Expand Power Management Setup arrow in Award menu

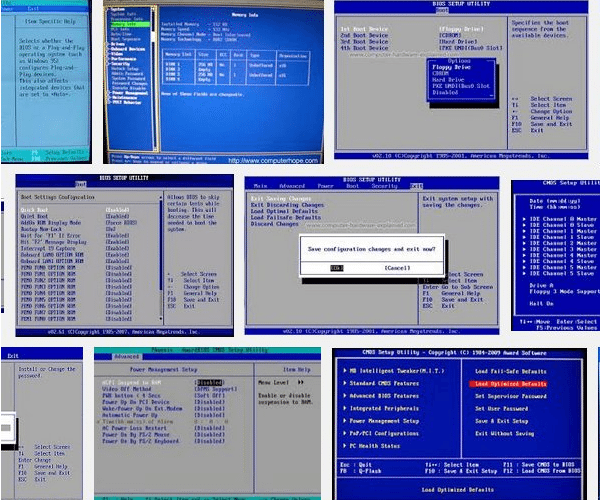(x=345, y=421)
